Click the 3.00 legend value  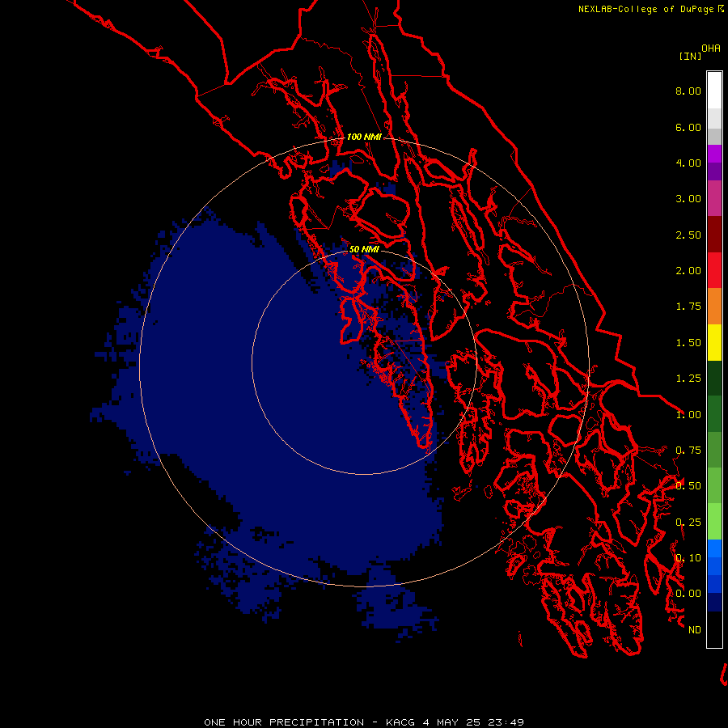pos(688,199)
